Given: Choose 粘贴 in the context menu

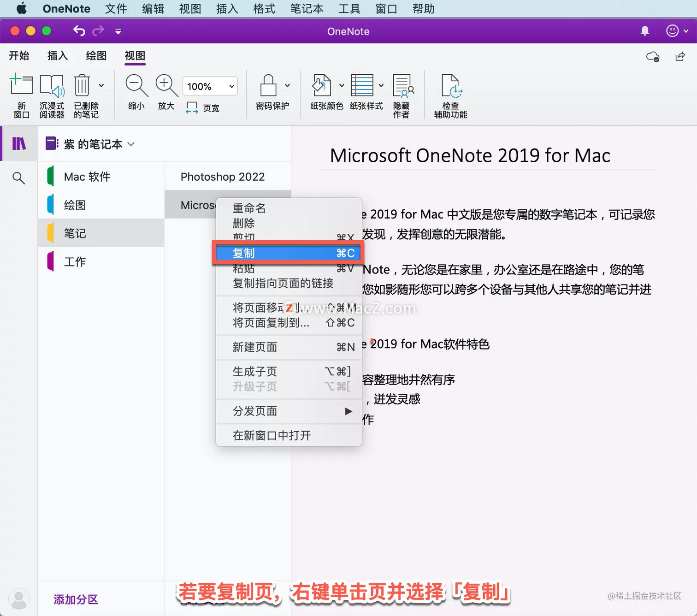Looking at the screenshot, I should [x=289, y=268].
